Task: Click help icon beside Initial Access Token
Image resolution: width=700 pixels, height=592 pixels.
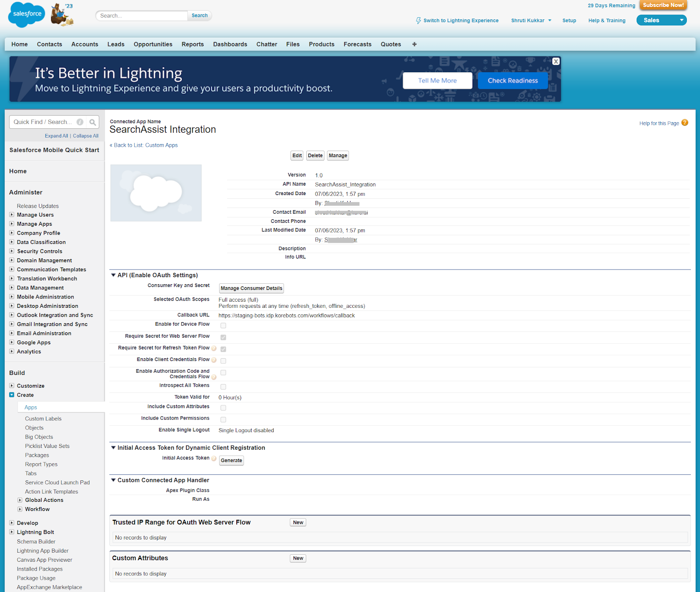Action: (x=214, y=458)
